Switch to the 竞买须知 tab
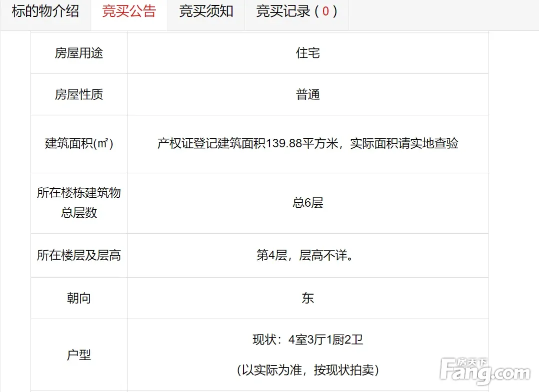This screenshot has height=392, width=539. 206,12
